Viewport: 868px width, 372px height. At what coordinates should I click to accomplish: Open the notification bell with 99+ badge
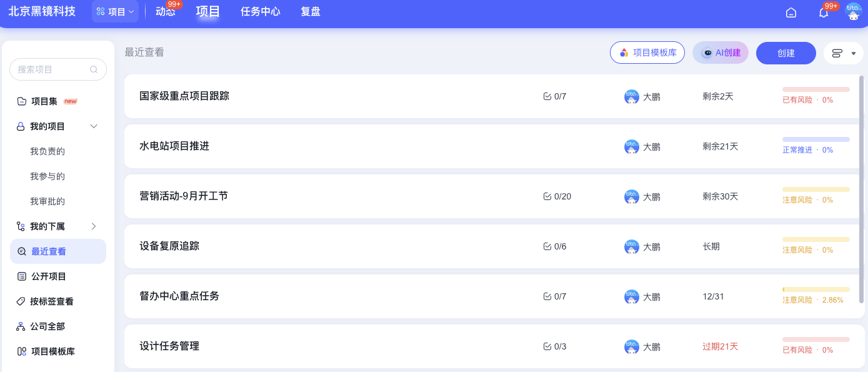[x=823, y=13]
